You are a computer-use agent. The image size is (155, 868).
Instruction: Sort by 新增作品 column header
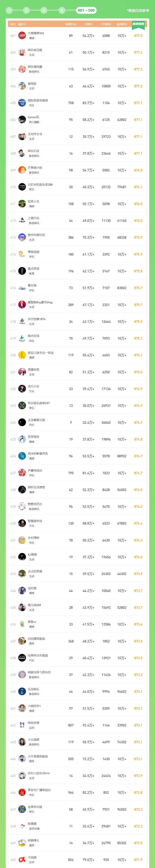click(71, 24)
